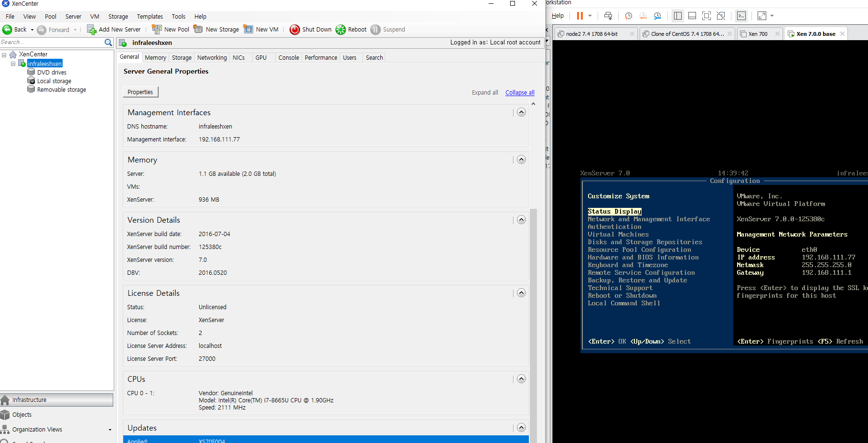Click the Add New Server icon
868x443 pixels.
(91, 30)
